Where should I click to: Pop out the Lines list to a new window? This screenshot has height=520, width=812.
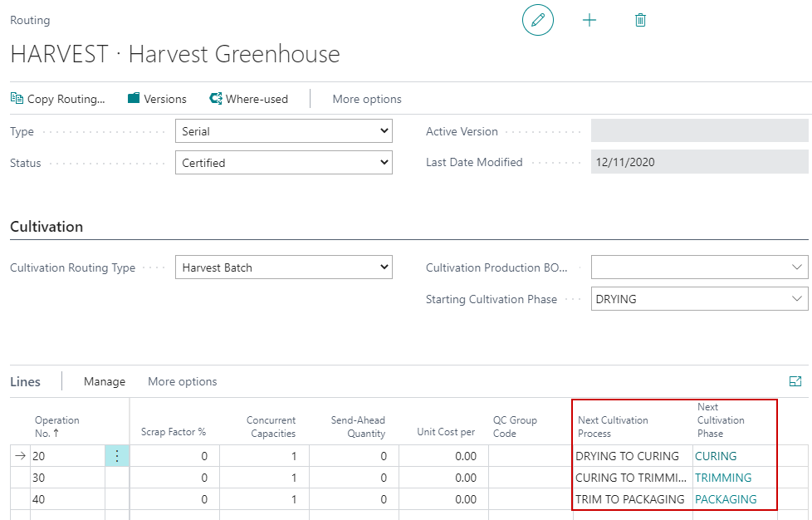pos(796,381)
